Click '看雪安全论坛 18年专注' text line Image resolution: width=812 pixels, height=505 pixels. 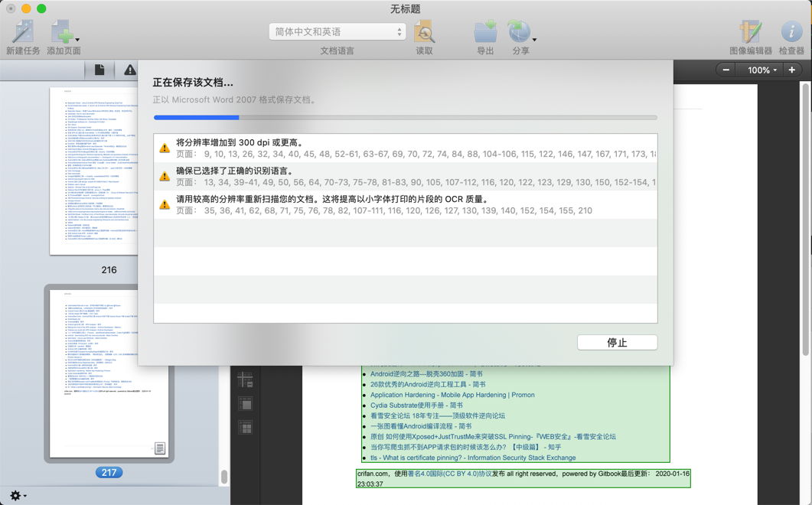click(x=438, y=415)
